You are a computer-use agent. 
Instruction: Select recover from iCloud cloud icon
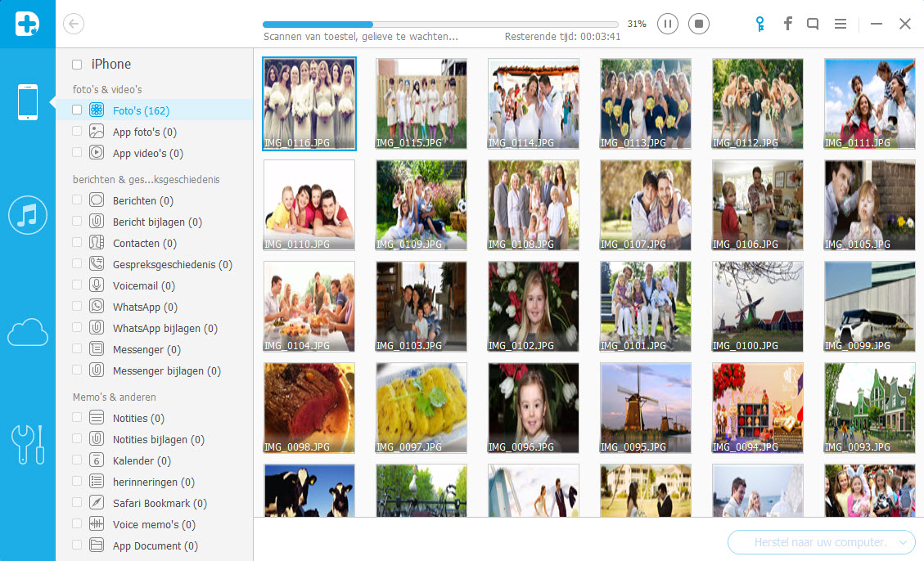click(x=28, y=332)
